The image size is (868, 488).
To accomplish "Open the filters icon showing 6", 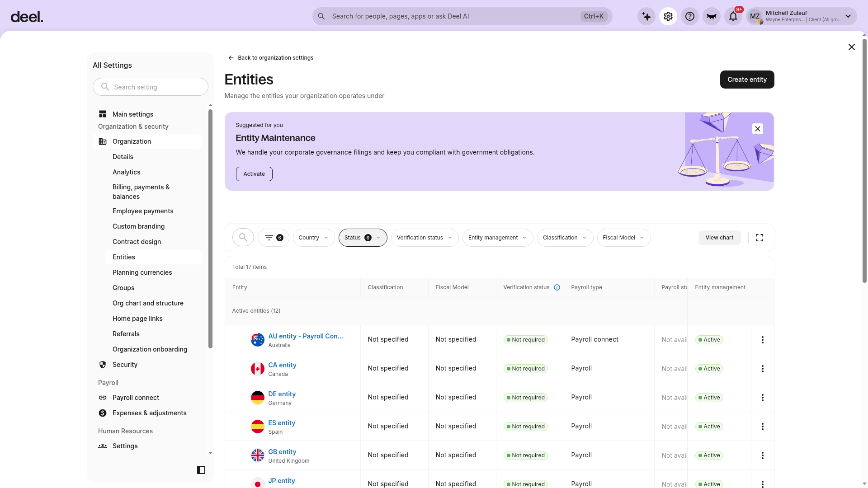I will [274, 238].
